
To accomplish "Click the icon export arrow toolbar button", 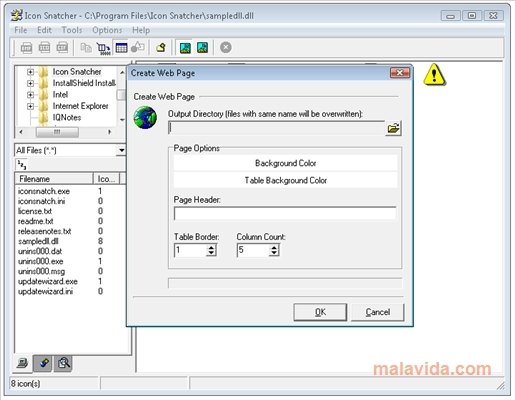I will click(104, 48).
